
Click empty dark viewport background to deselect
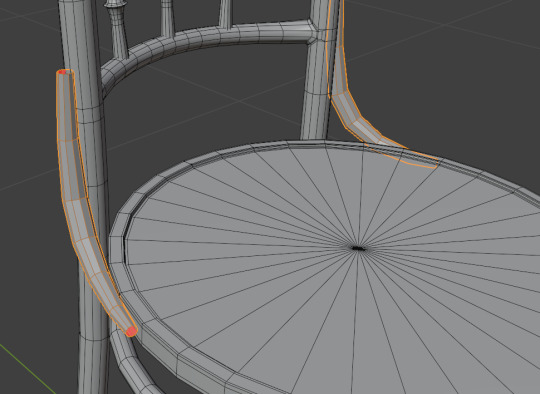(x=465, y=86)
